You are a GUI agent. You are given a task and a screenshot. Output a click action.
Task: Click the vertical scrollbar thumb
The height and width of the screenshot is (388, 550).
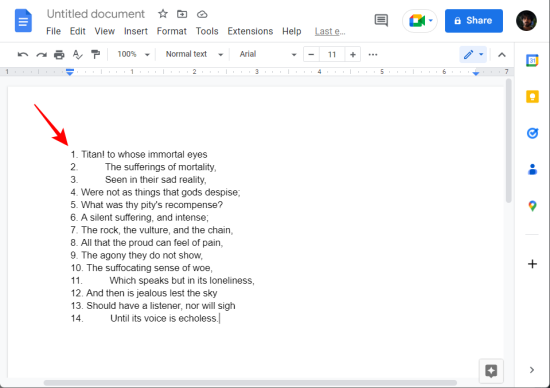[508, 140]
